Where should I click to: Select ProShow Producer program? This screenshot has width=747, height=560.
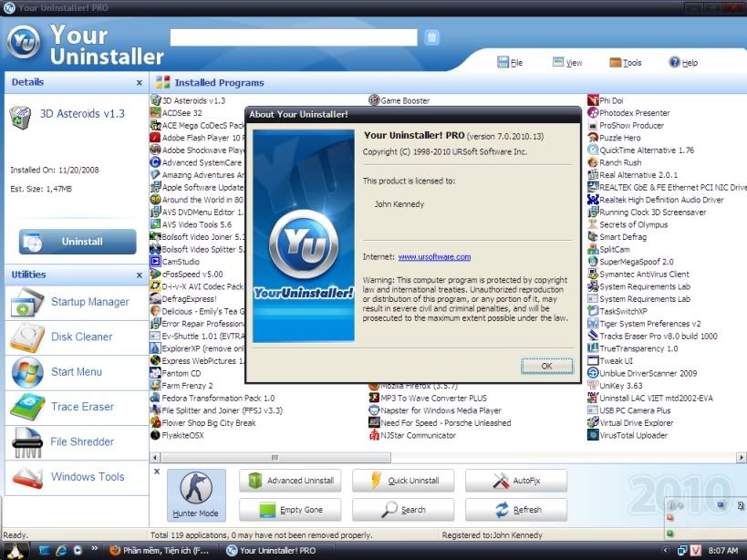pyautogui.click(x=626, y=125)
